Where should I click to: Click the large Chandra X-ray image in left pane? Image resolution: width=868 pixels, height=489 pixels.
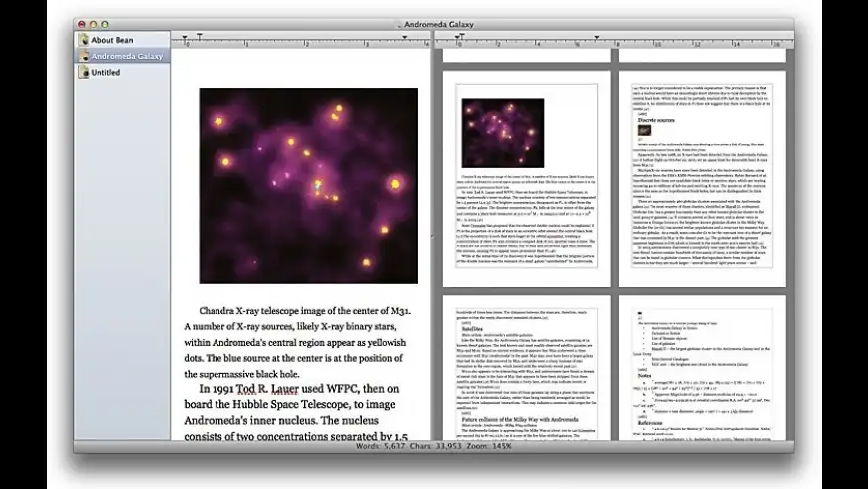tap(308, 186)
